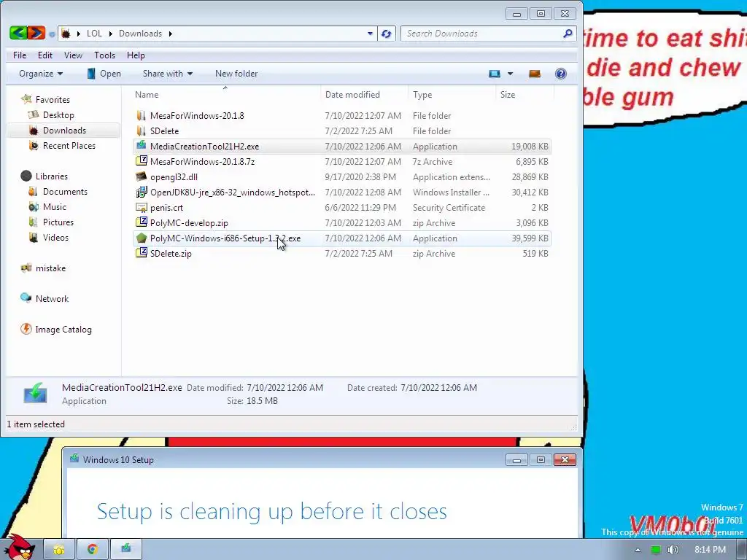The image size is (747, 560).
Task: Open the File menu
Action: point(20,55)
